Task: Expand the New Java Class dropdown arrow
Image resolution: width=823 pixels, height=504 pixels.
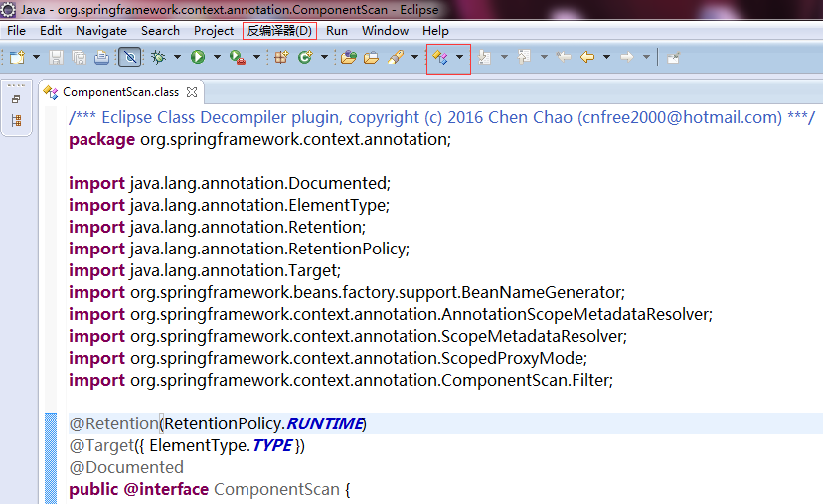Action: click(324, 57)
